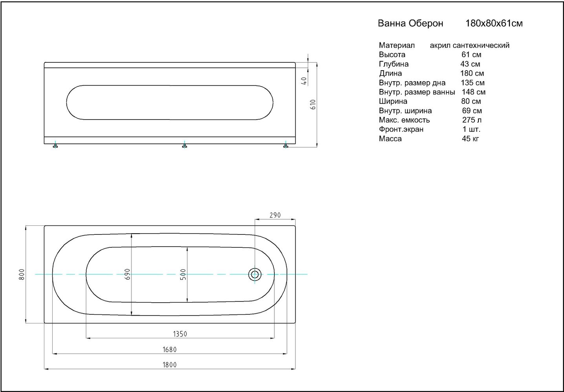The width and height of the screenshot is (564, 392).
Task: Click the 180x80x61см size heading
Action: [x=494, y=24]
